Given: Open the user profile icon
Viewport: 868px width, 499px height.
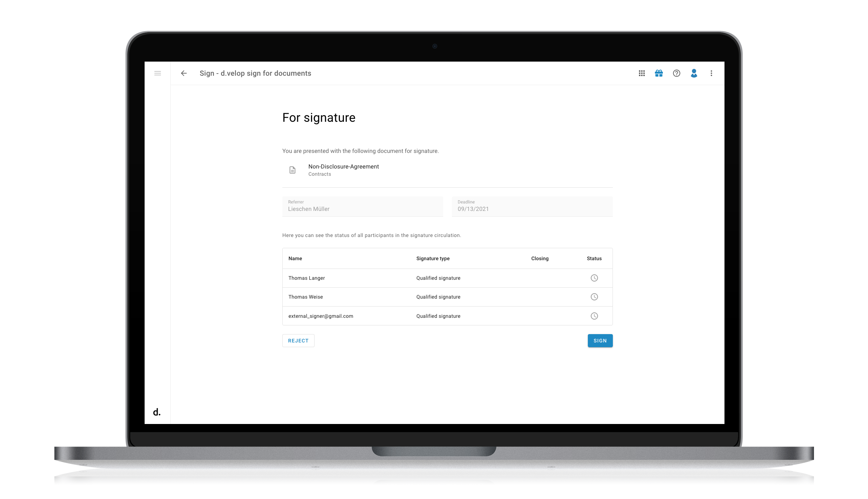Looking at the screenshot, I should click(693, 73).
